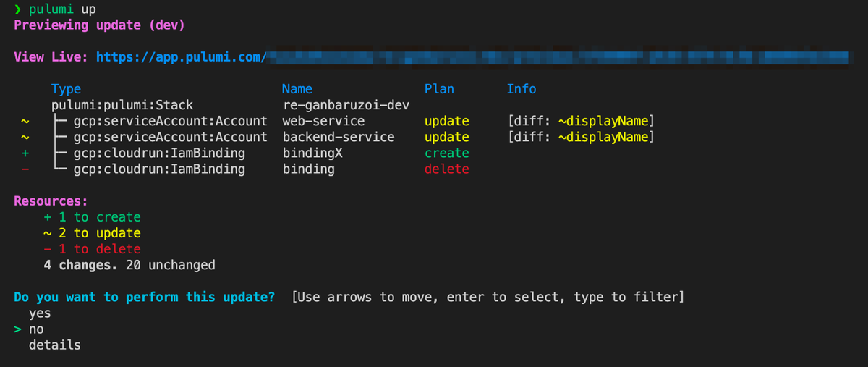
Task: Click the Type column header
Action: coord(66,89)
